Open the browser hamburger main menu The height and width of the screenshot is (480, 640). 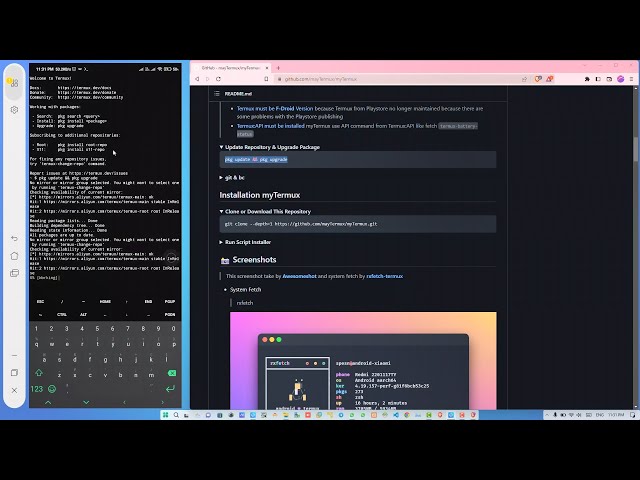(x=631, y=79)
